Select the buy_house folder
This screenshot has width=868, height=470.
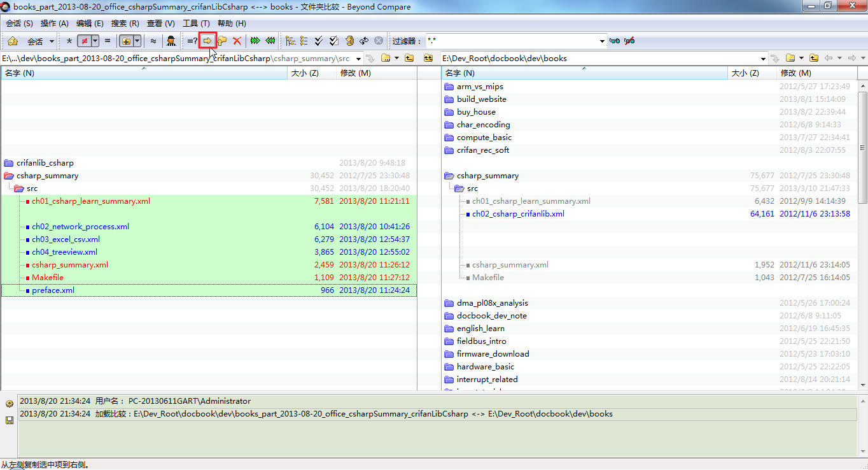476,112
